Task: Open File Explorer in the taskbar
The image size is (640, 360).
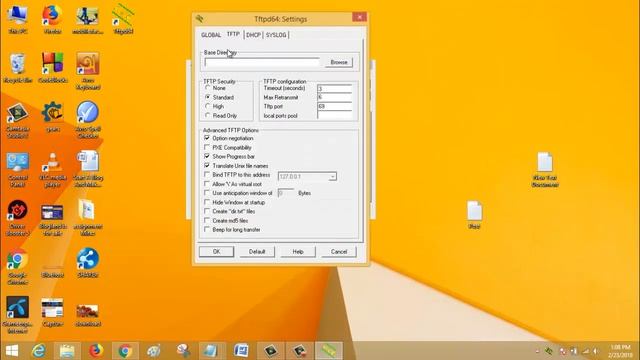Action: (67, 351)
